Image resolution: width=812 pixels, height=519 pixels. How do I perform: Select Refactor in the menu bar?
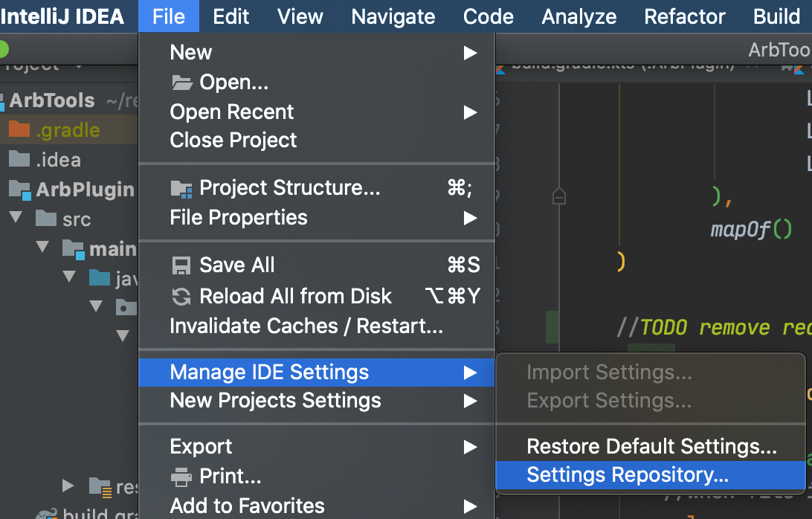683,16
